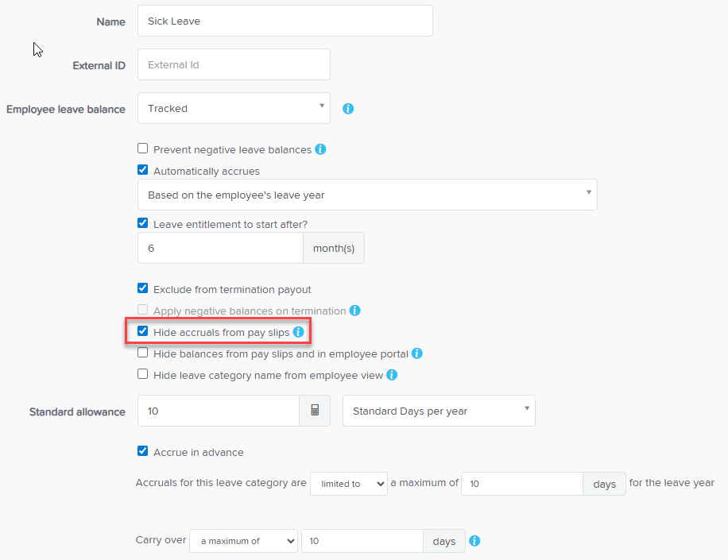Click the External ID input field
The height and width of the screenshot is (560, 728).
[234, 65]
